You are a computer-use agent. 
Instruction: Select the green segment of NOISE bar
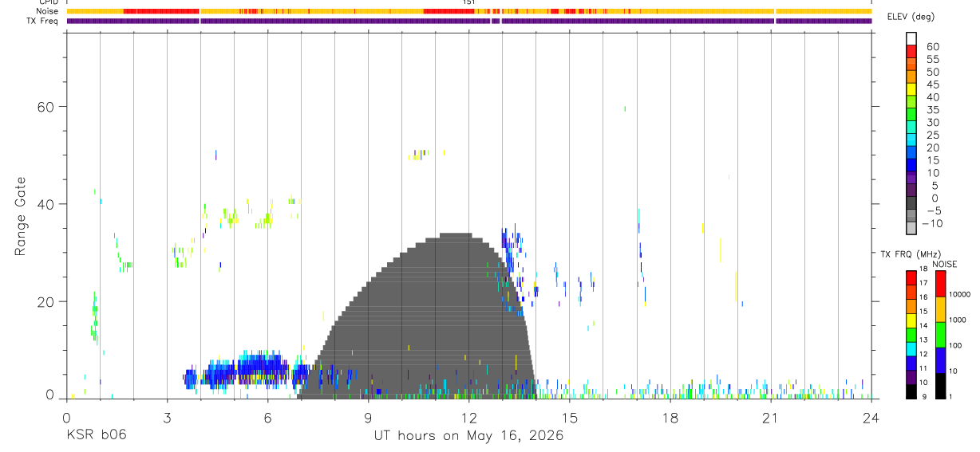[940, 335]
